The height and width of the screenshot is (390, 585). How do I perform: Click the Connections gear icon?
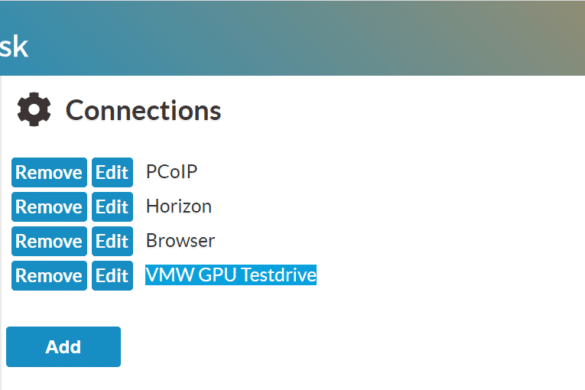(x=34, y=109)
